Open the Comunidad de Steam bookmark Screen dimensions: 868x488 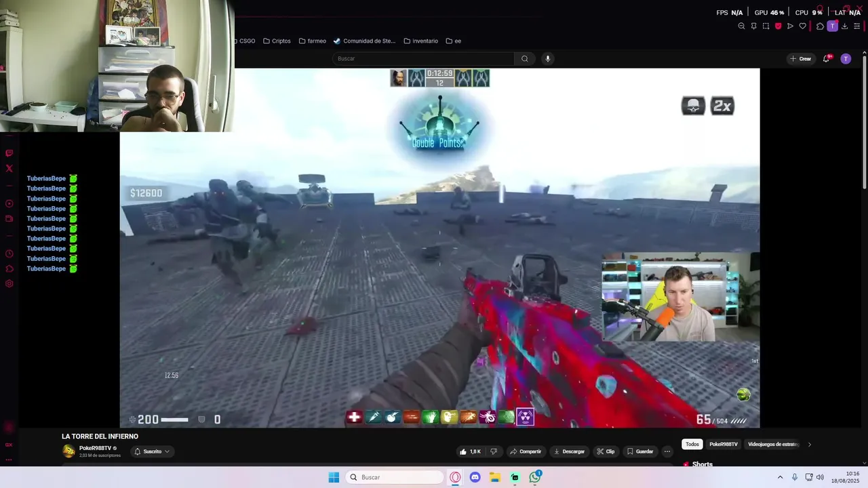pos(364,41)
